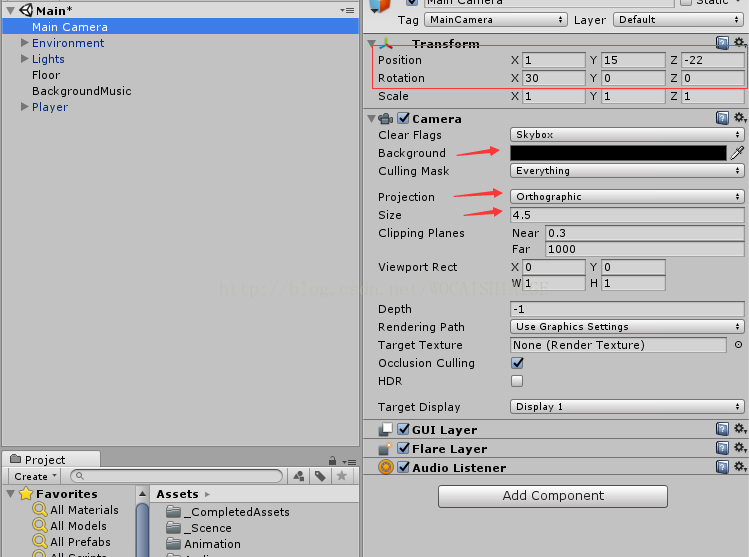
Task: Click the Add Component button
Action: tap(553, 496)
